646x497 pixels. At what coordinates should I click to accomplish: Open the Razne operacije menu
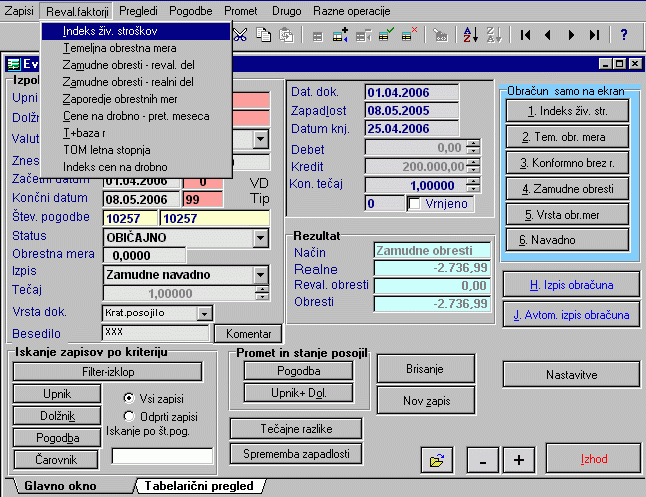tap(351, 11)
